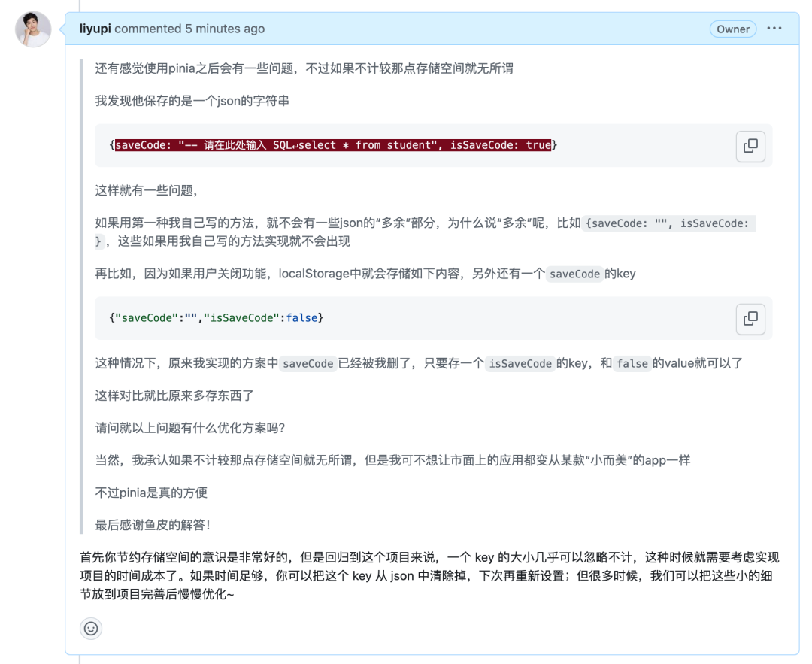Open the liyupi username link
Screen dimensions: 812x664
(x=95, y=29)
